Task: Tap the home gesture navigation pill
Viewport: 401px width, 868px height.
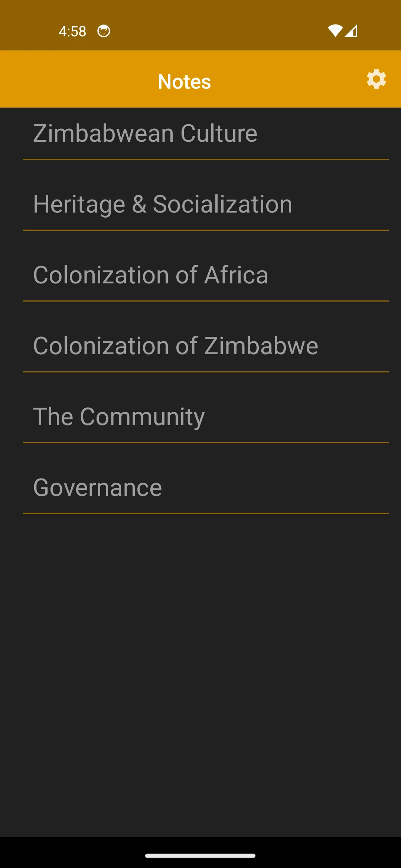Action: pos(200,856)
